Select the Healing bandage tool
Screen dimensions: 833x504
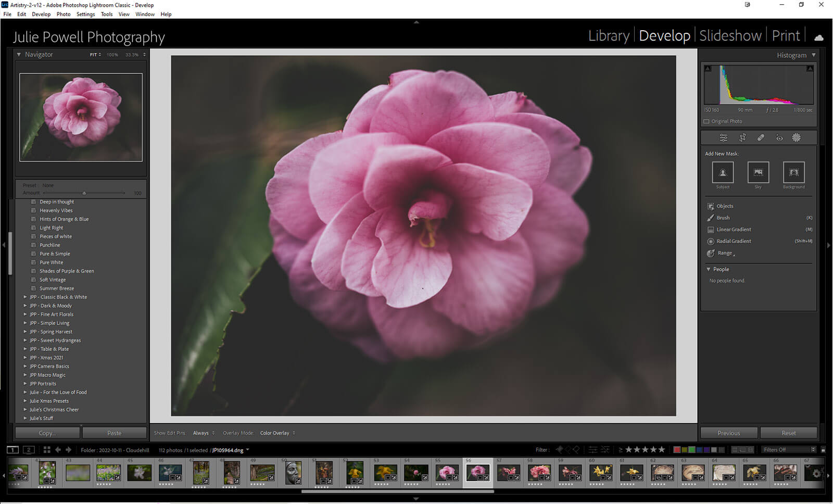click(761, 138)
